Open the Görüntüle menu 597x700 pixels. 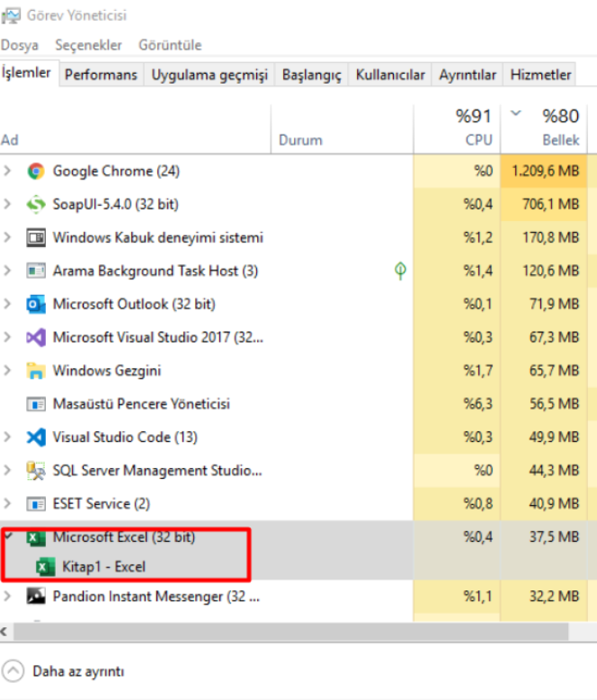[170, 45]
